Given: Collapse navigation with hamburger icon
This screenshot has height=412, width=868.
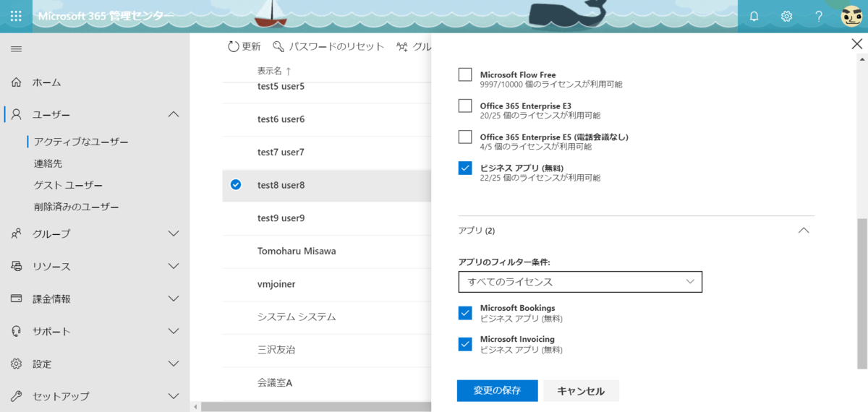Looking at the screenshot, I should pos(16,49).
